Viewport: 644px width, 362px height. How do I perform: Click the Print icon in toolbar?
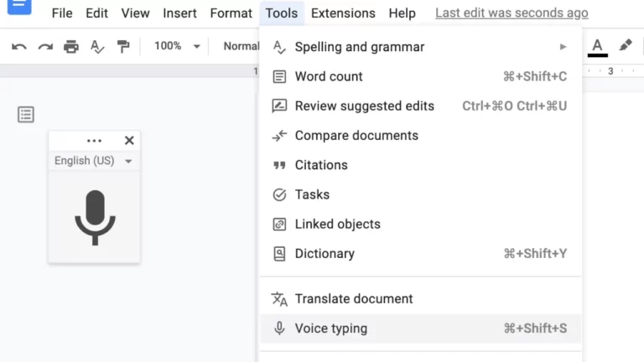(x=71, y=46)
